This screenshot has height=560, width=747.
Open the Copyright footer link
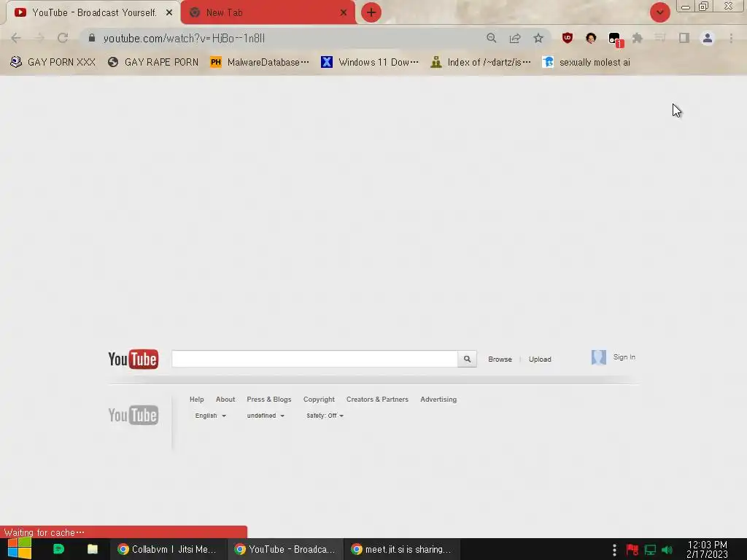point(319,399)
